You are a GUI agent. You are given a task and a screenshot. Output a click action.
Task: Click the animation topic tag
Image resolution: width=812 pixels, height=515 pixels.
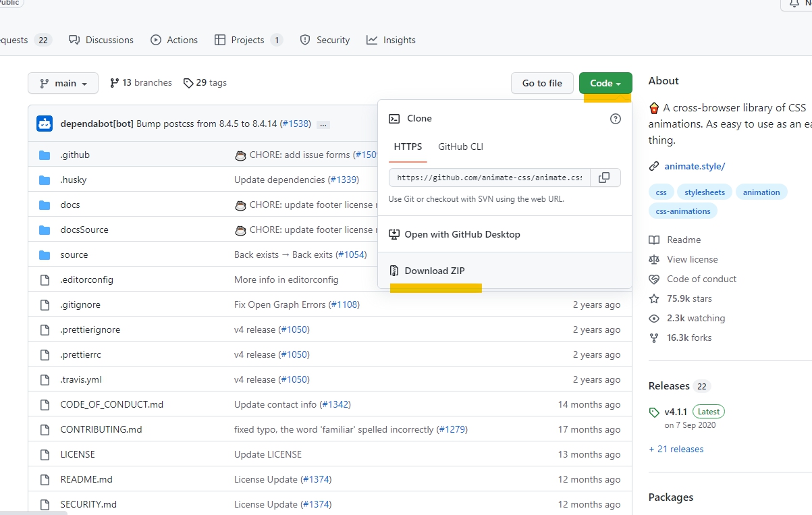pyautogui.click(x=761, y=192)
